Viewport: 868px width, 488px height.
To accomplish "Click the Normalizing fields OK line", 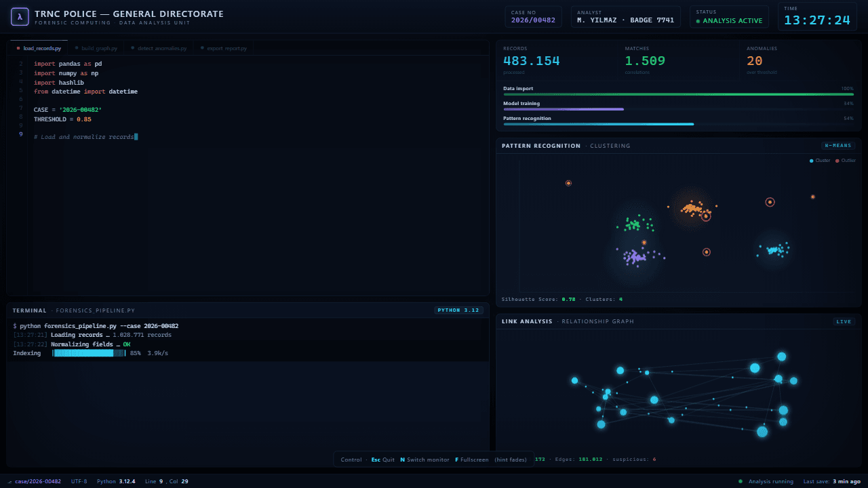I will (x=72, y=344).
